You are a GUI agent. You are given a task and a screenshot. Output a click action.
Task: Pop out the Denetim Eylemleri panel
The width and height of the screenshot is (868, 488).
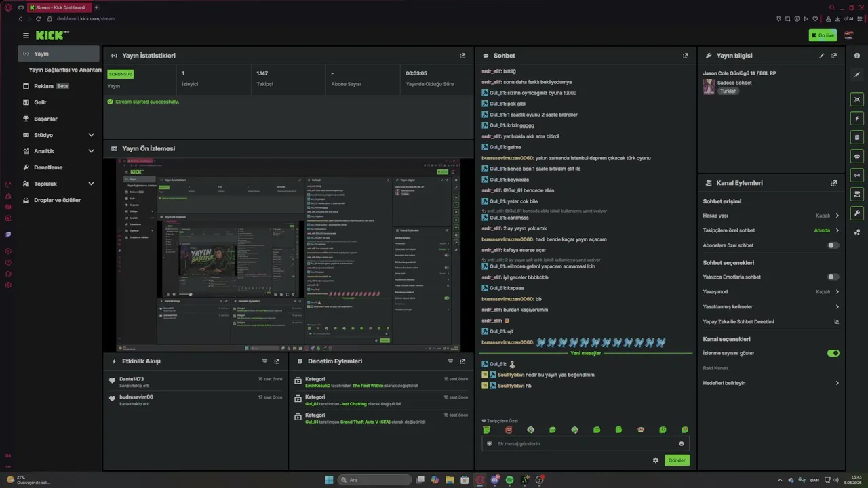pos(462,361)
